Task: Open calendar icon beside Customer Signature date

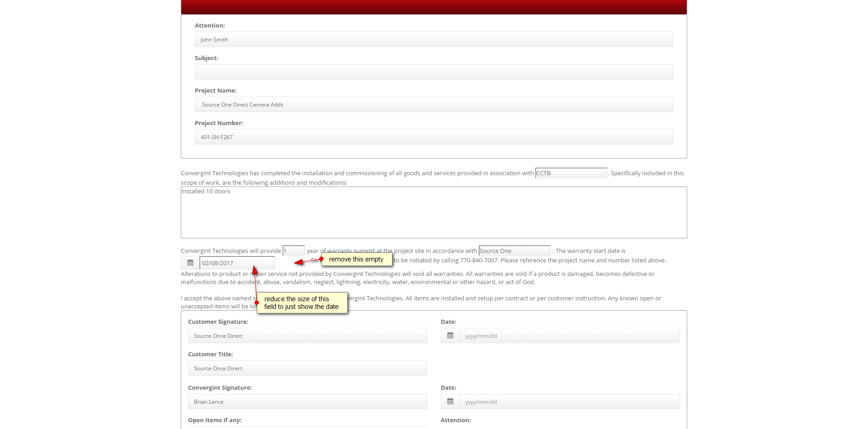Action: pos(450,336)
